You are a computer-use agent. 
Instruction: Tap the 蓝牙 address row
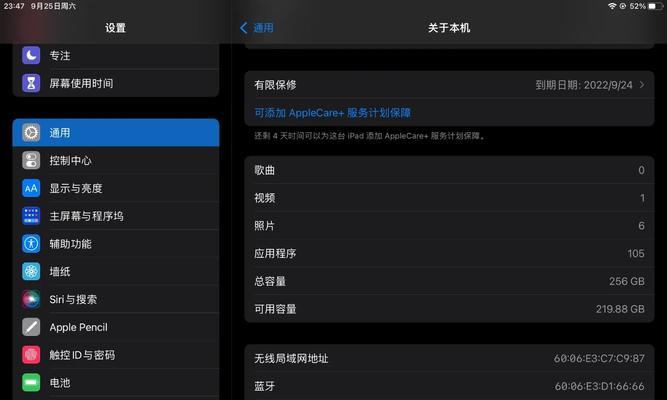pos(449,386)
